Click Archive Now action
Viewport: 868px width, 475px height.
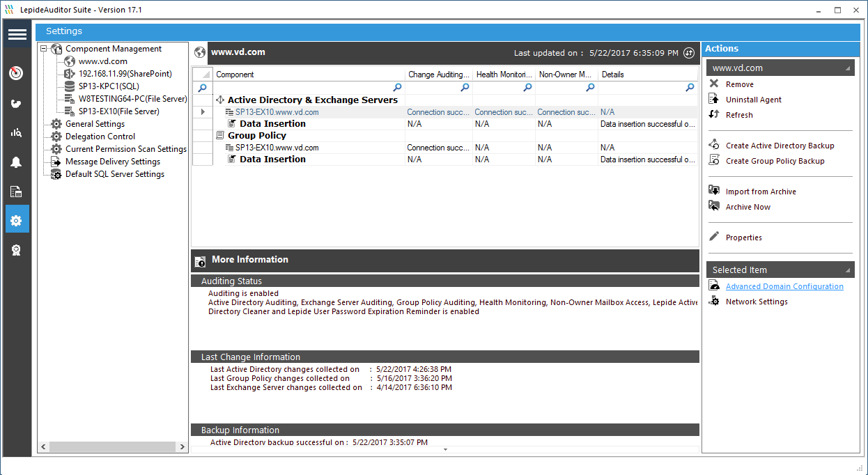click(x=748, y=207)
